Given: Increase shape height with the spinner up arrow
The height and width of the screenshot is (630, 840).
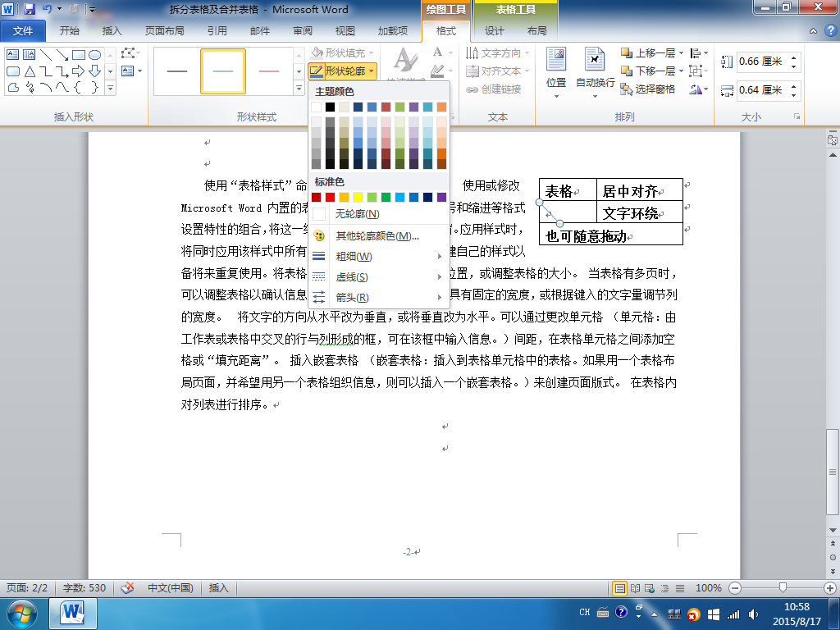Looking at the screenshot, I should coord(794,57).
